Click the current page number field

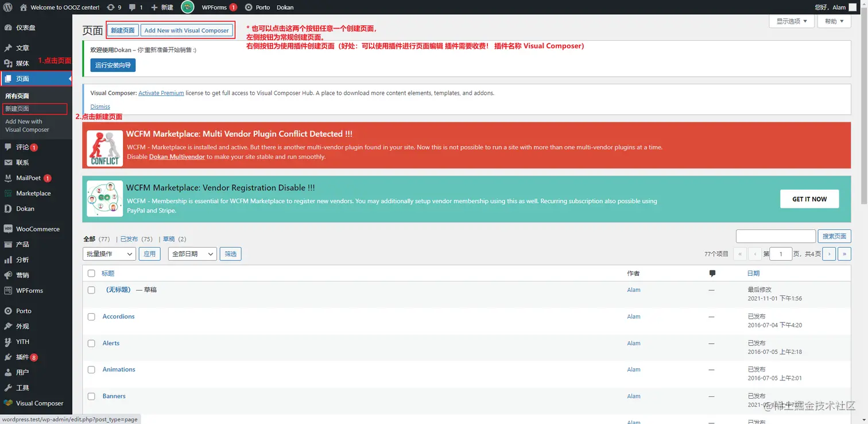coord(781,254)
